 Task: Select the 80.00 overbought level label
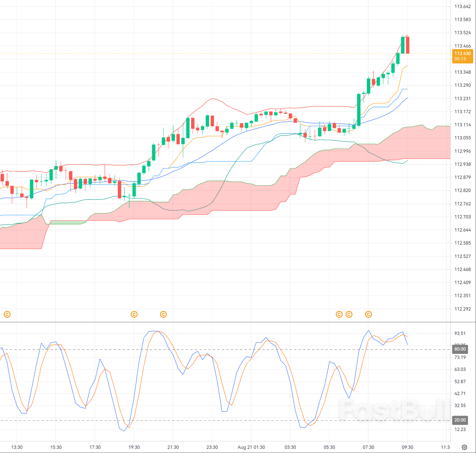pos(460,349)
